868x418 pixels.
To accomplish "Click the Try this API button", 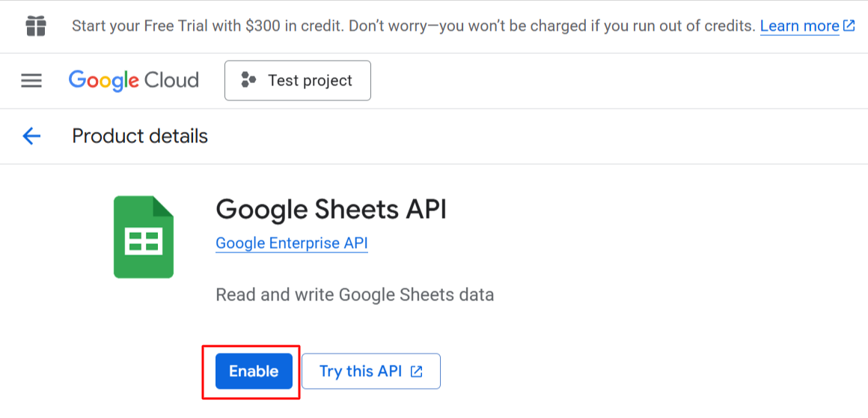I will tap(370, 372).
